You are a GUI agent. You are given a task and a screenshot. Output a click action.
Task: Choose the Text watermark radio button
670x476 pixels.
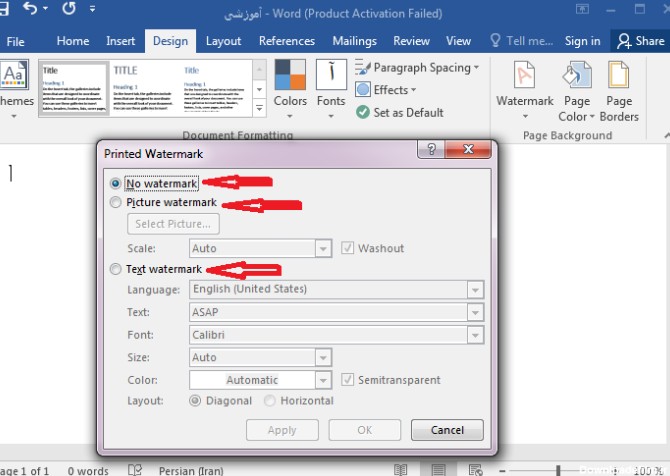point(116,270)
